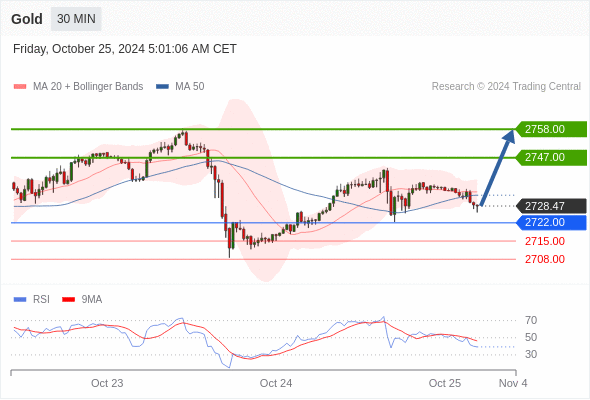Click the red MA 20 legend swatch
Viewport: 590px width, 400px height.
point(20,87)
